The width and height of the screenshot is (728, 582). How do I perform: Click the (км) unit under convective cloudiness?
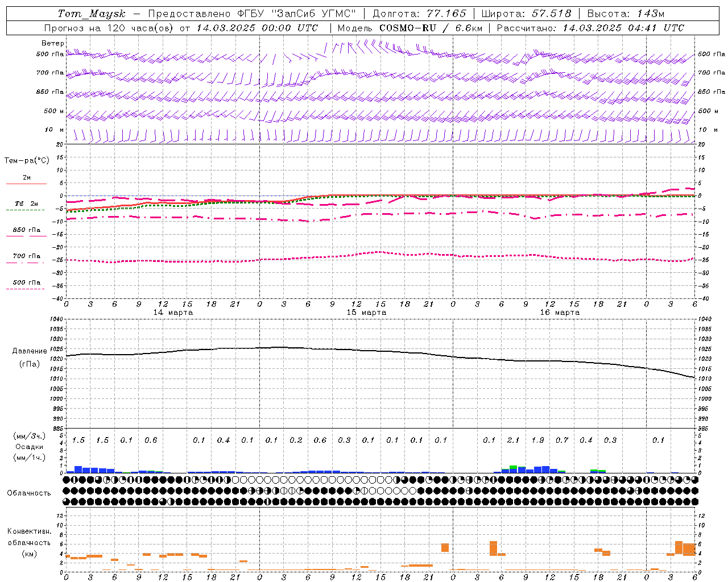click(29, 554)
